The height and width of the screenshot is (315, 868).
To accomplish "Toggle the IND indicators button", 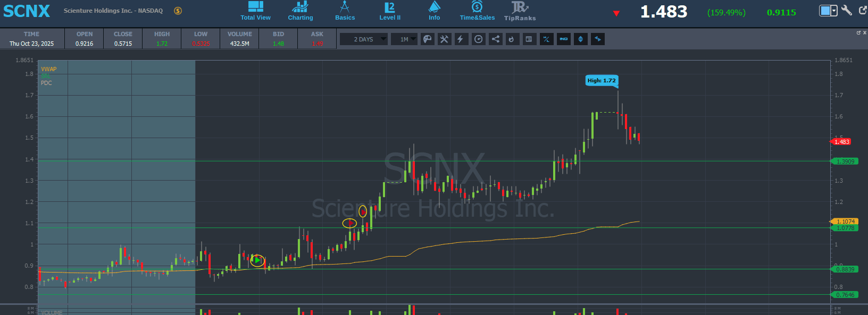I will click(563, 39).
